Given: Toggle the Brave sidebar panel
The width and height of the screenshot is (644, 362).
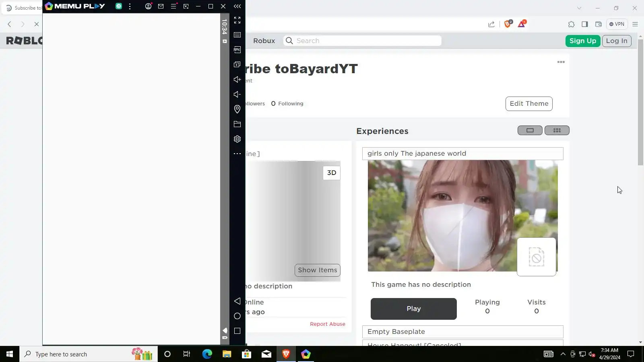Looking at the screenshot, I should click(585, 24).
